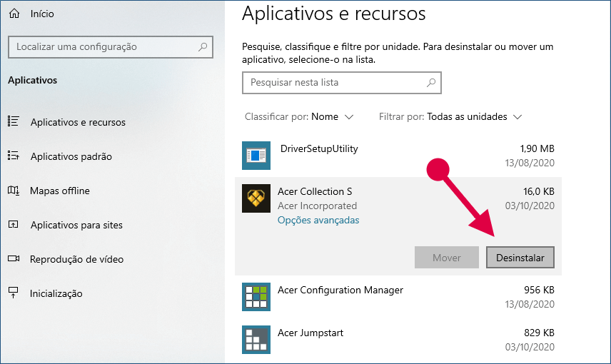611x364 pixels.
Task: Click the DriverSetupUtility app icon
Action: [x=256, y=156]
